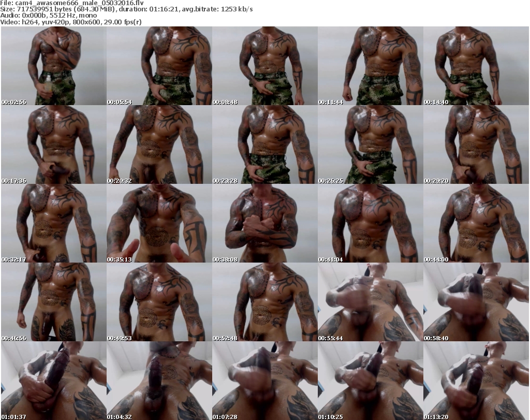
Task: Select the thumbnail stamped 00:05:54
Action: click(159, 66)
